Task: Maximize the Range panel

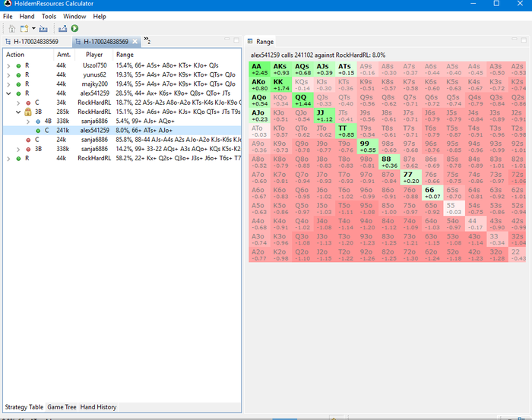Action: [x=524, y=40]
